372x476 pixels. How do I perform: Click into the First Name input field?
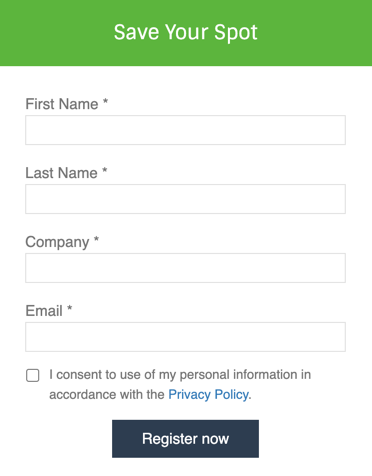point(185,130)
